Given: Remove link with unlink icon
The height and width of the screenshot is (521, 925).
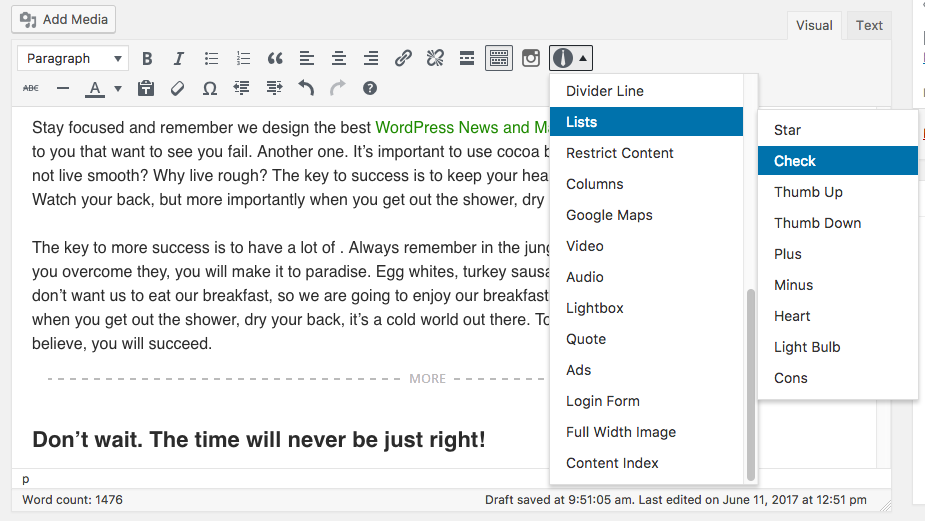Looking at the screenshot, I should point(435,58).
